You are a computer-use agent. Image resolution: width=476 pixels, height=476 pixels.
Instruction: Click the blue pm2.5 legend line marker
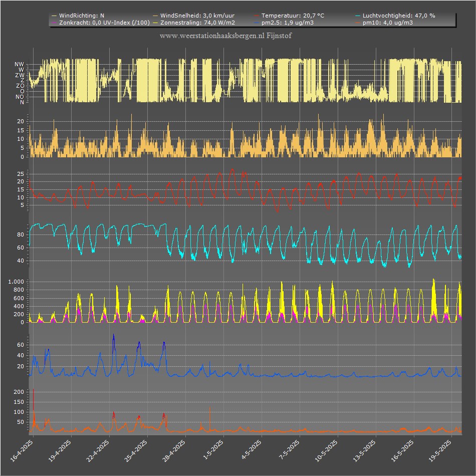pos(257,23)
